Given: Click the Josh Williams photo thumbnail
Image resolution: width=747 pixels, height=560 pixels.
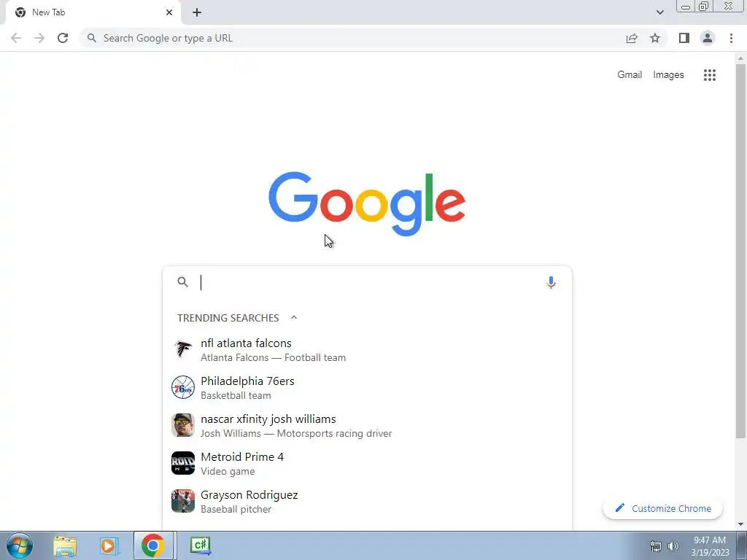Looking at the screenshot, I should pyautogui.click(x=183, y=425).
